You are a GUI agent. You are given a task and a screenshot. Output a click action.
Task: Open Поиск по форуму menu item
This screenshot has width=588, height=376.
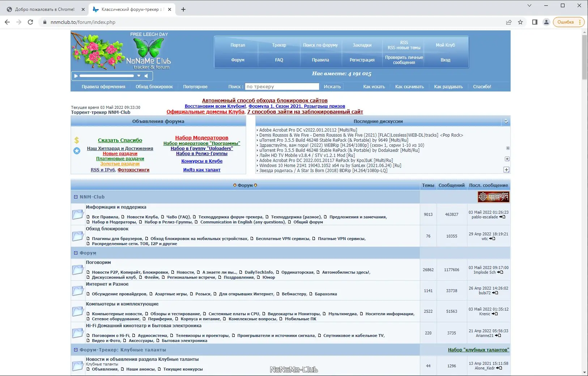320,45
